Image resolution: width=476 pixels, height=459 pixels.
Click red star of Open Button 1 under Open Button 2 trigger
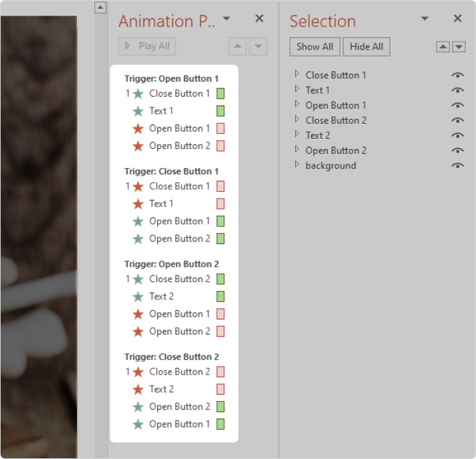[138, 314]
